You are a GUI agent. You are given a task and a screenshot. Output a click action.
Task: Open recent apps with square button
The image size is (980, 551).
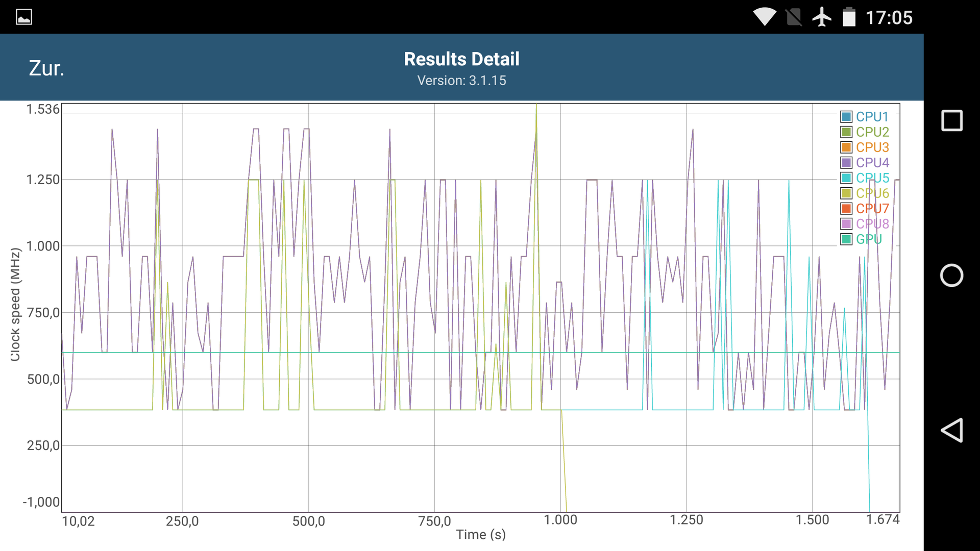coord(951,121)
